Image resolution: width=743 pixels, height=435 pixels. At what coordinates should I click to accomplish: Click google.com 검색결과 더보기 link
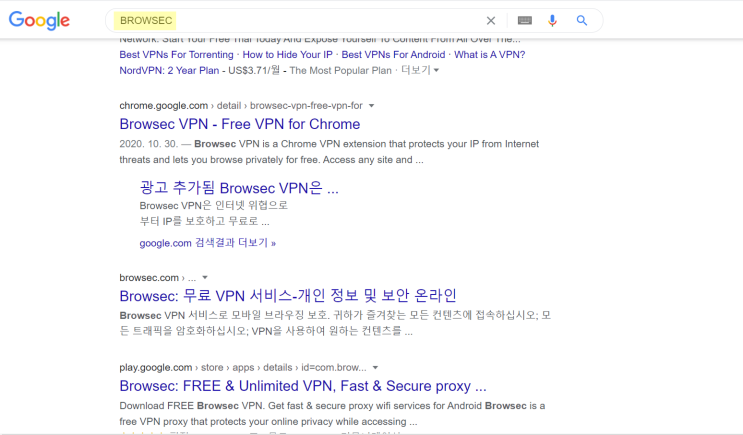pos(208,243)
